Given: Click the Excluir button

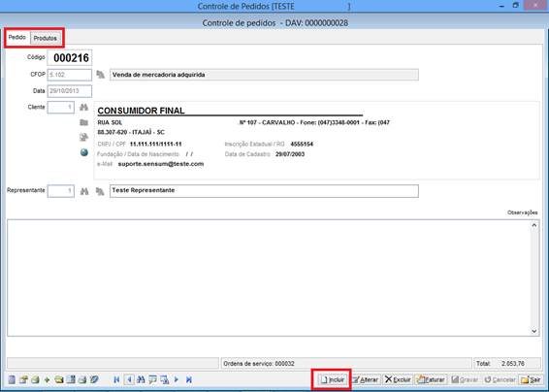Looking at the screenshot, I should coord(398,379).
